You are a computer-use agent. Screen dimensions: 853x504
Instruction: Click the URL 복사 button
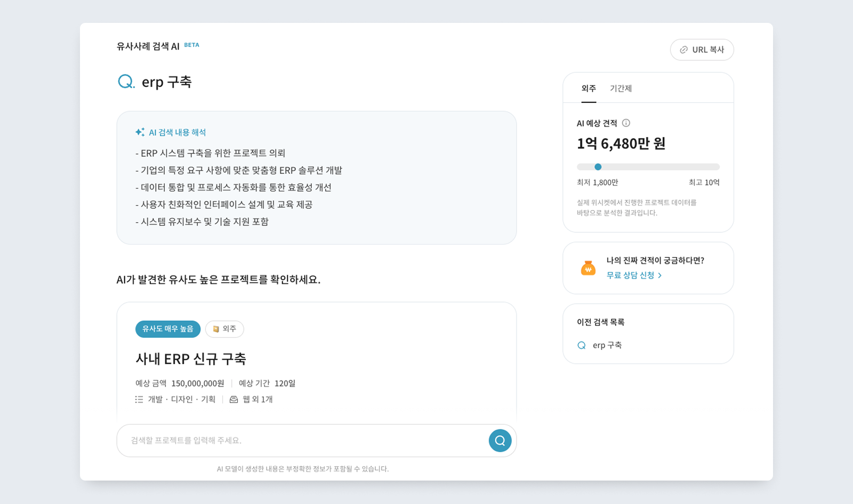(702, 50)
